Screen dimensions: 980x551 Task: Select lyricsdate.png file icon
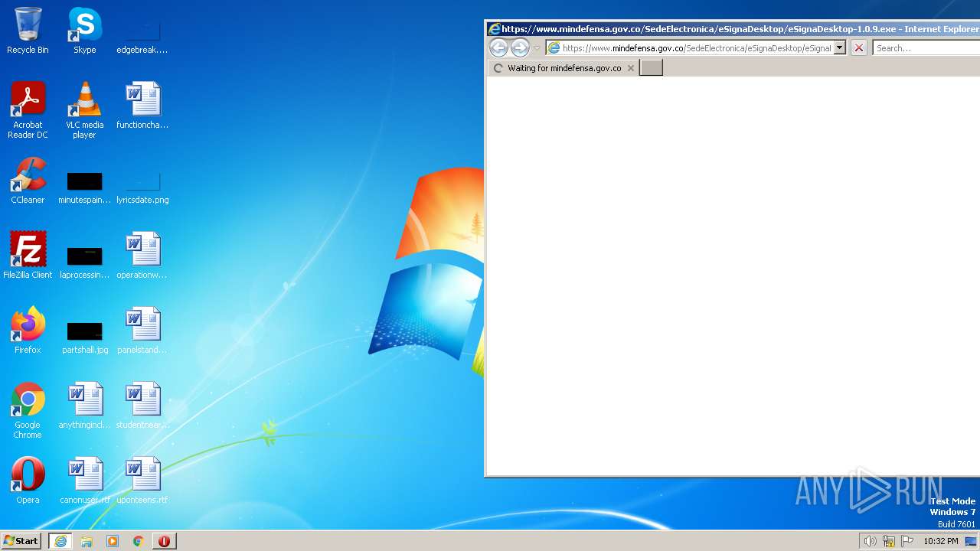(x=142, y=187)
